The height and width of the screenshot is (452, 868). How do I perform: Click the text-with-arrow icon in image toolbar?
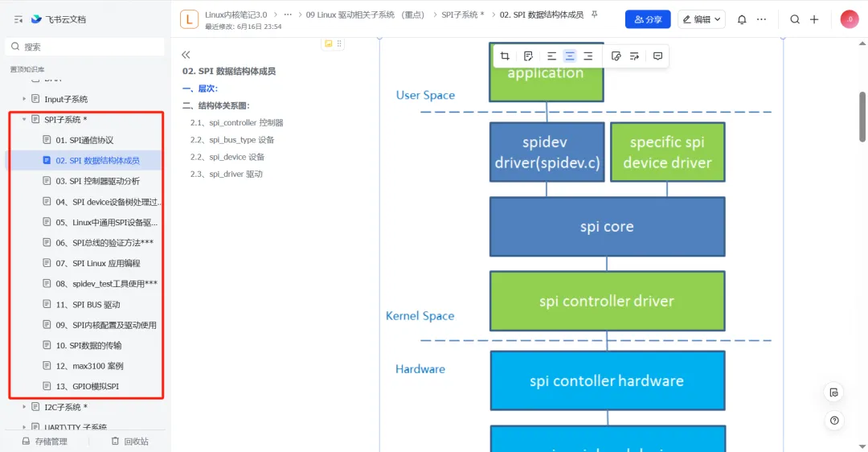[634, 56]
